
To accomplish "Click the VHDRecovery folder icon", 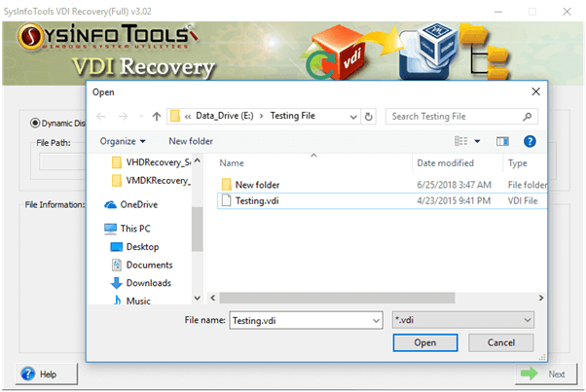I will coord(117,162).
